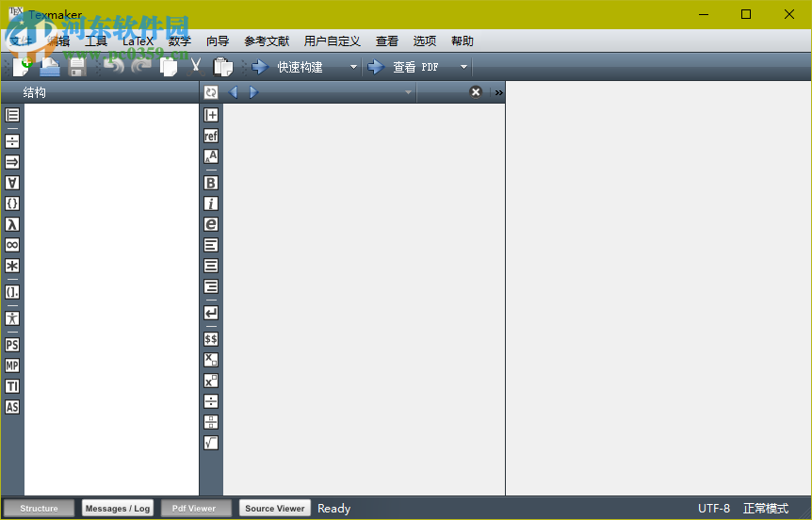
Task: Insert a subscript with the x-sub icon
Action: coord(211,360)
